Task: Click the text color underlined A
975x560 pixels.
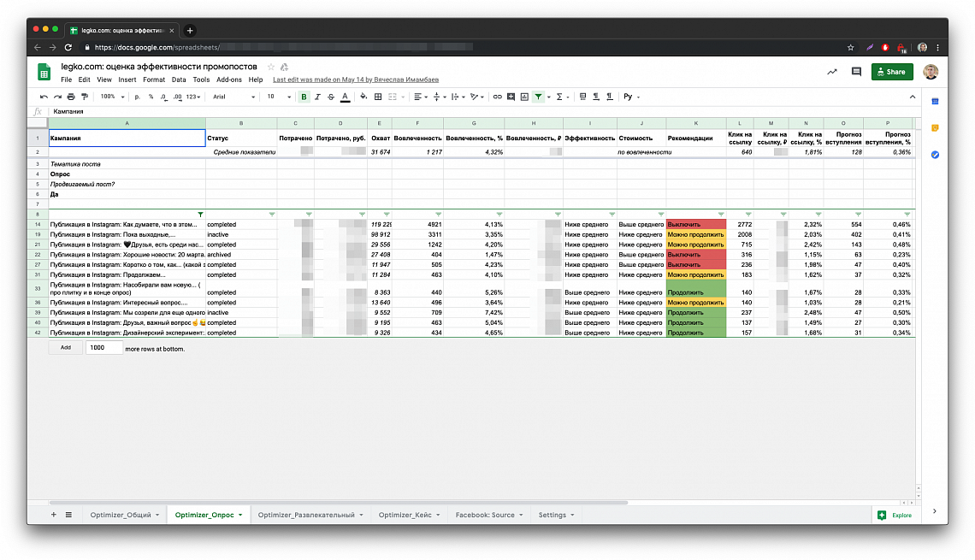Action: 346,97
